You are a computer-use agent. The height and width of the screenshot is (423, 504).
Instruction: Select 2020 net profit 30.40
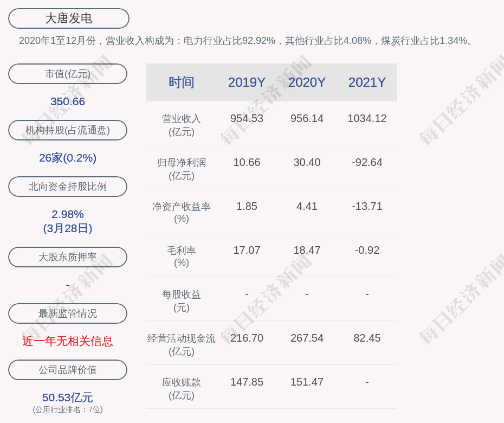point(307,163)
